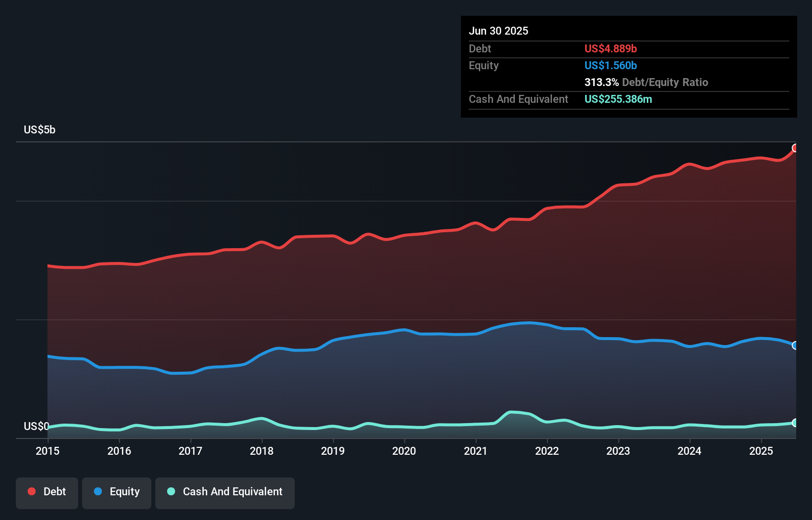
Task: Select the 2025 year label
Action: 761,451
